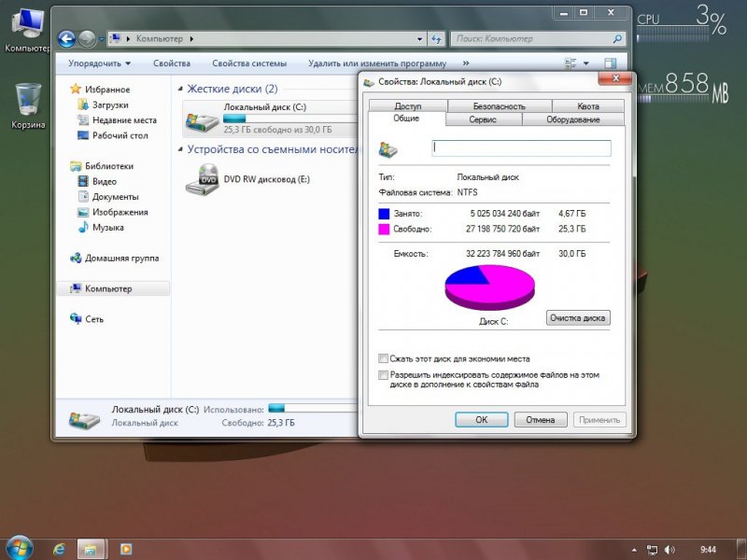Image resolution: width=747 pixels, height=560 pixels.
Task: Select the Локальный диск (C:) drive icon
Action: 202,120
